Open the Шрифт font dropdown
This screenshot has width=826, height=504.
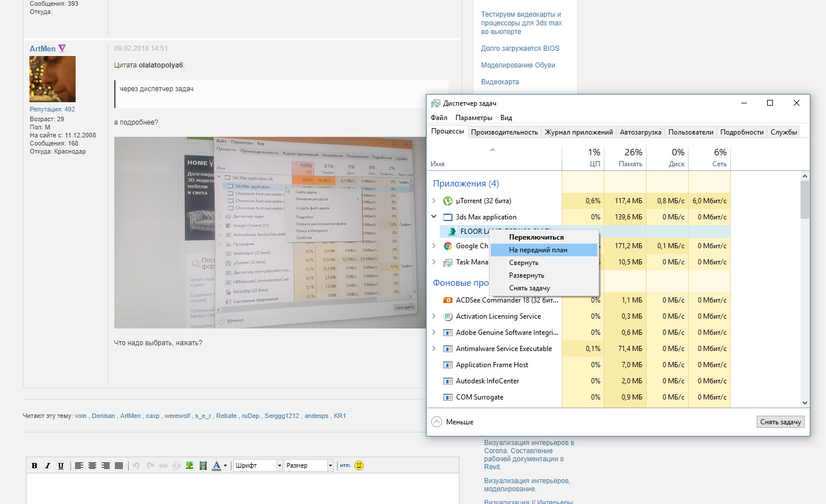click(x=257, y=465)
